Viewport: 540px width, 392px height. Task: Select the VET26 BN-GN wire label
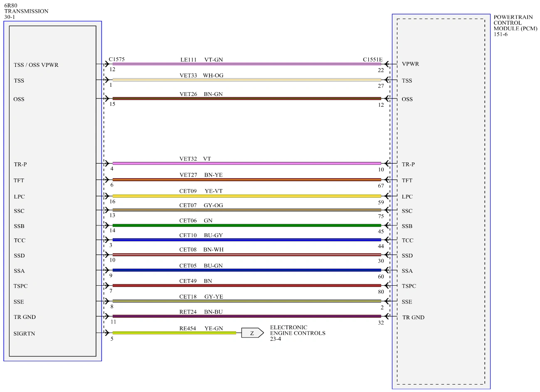coord(201,94)
